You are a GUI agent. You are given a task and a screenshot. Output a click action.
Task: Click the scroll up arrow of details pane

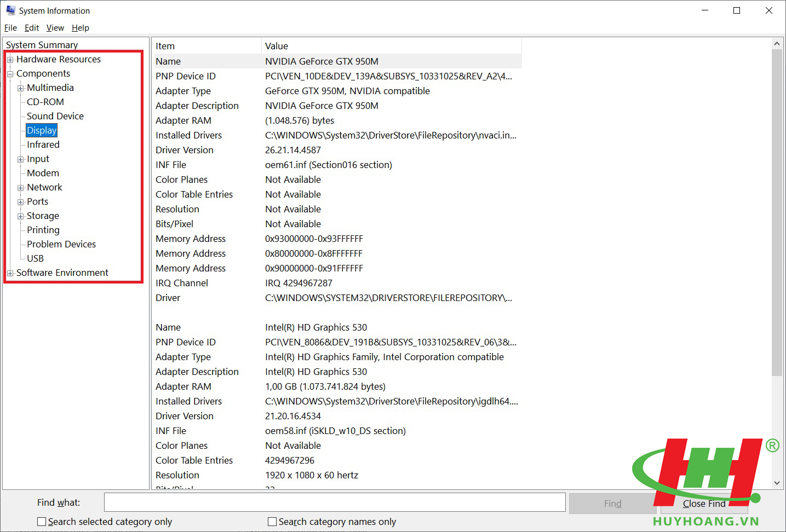coord(777,44)
